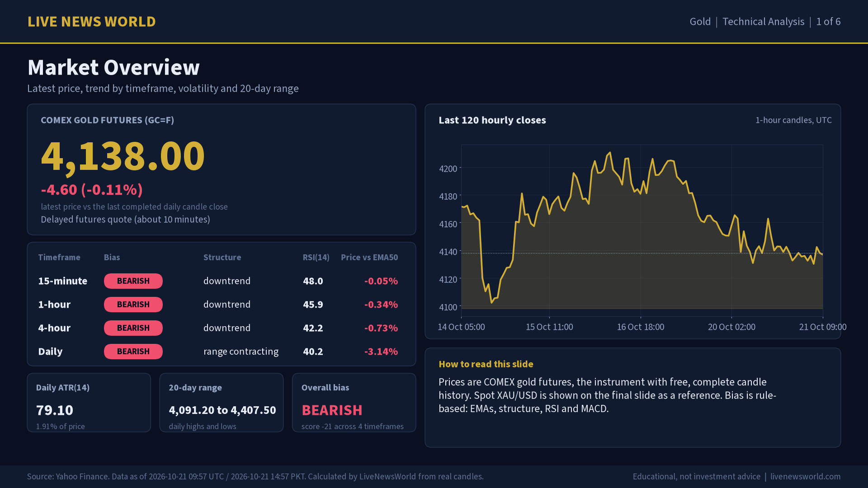Click livenewsworld.com in the footer

click(x=805, y=477)
